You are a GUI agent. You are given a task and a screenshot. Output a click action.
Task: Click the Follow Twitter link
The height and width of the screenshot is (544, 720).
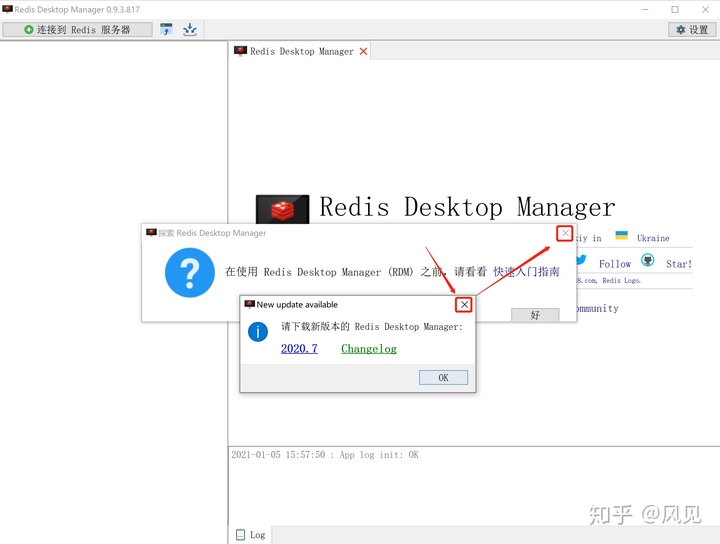click(x=614, y=264)
